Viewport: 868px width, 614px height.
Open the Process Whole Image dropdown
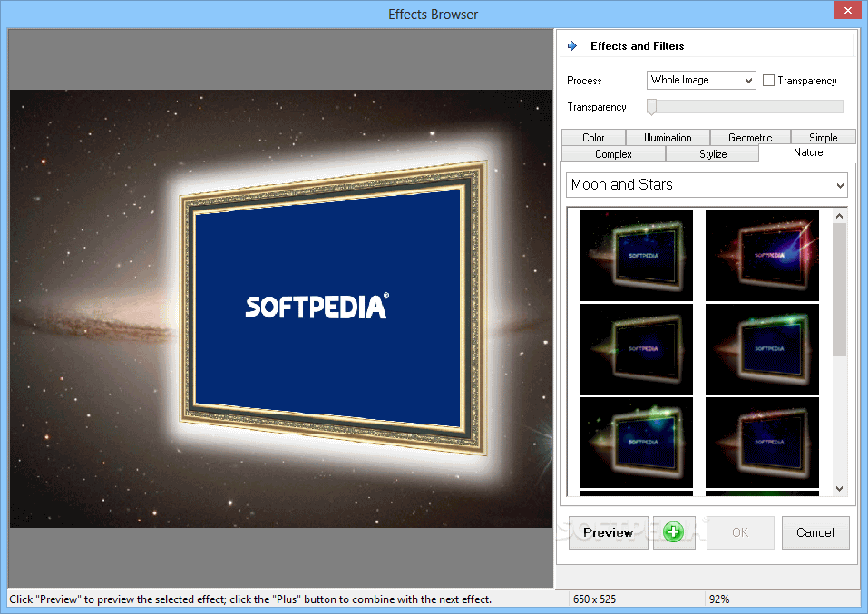click(x=701, y=81)
